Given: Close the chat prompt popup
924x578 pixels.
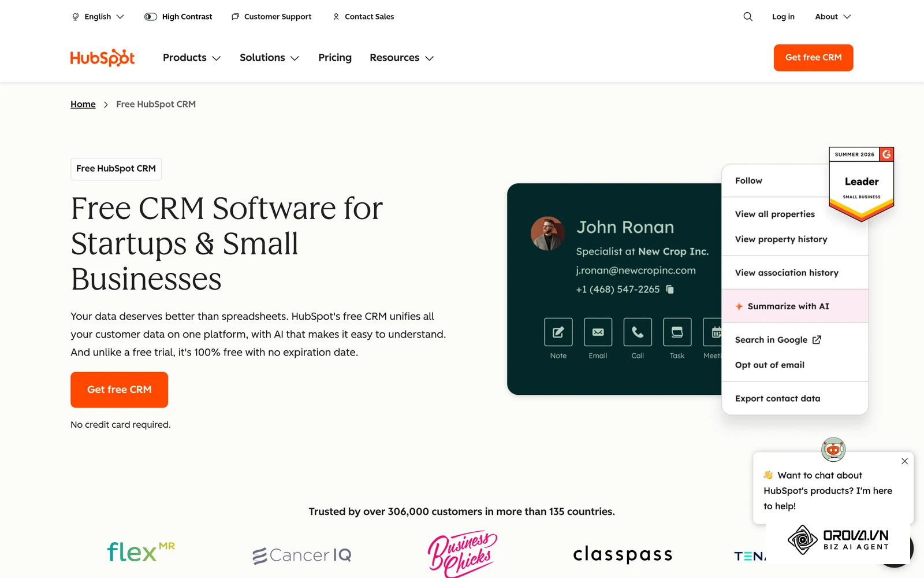Looking at the screenshot, I should click(x=904, y=461).
